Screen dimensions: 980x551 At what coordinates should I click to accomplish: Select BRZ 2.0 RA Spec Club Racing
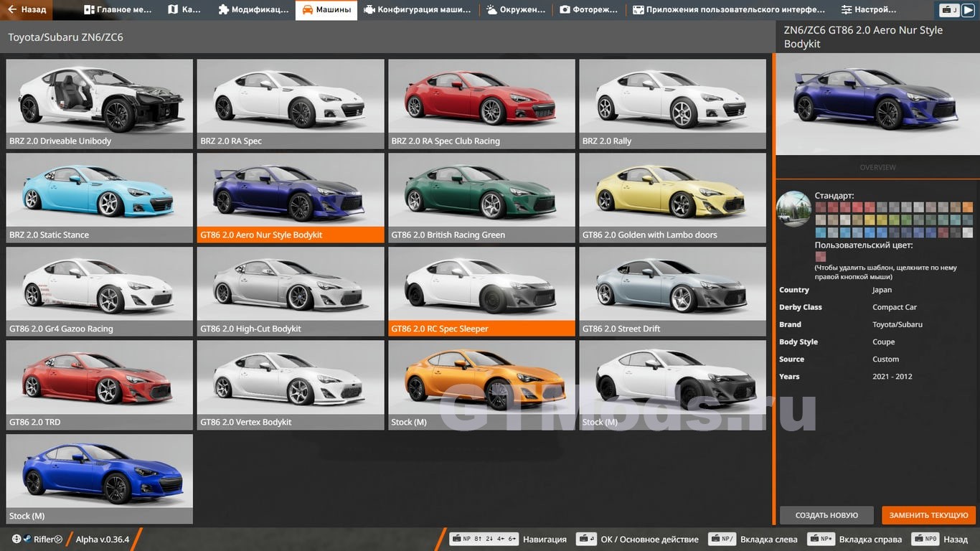481,104
